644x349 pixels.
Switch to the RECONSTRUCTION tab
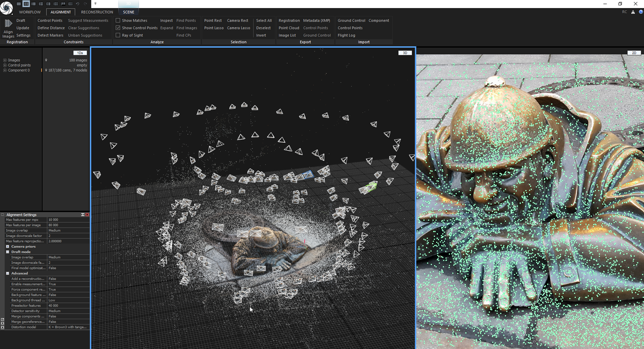96,12
